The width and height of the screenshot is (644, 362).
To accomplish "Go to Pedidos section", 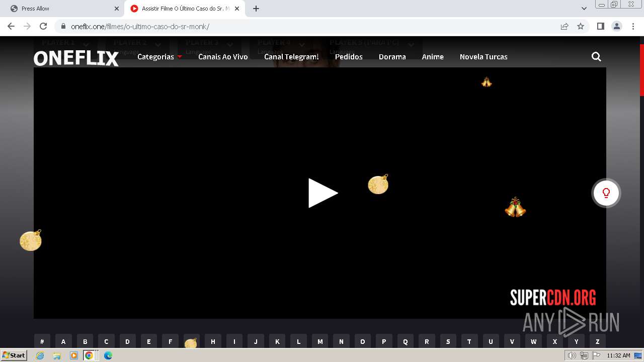I will [x=349, y=57].
